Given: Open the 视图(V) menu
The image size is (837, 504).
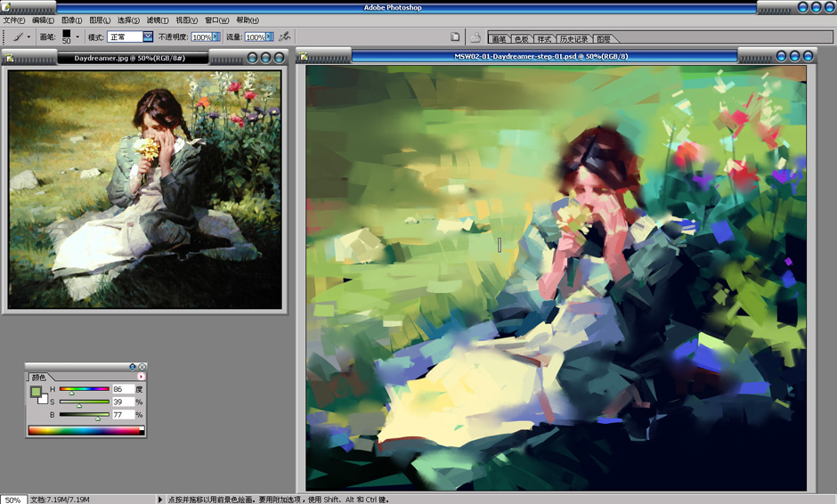Looking at the screenshot, I should point(186,20).
